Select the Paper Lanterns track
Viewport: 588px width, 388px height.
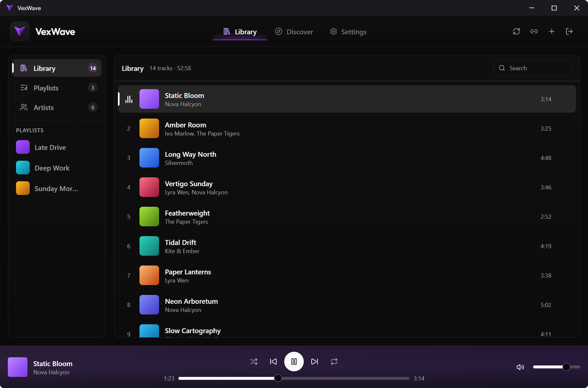[x=347, y=275]
